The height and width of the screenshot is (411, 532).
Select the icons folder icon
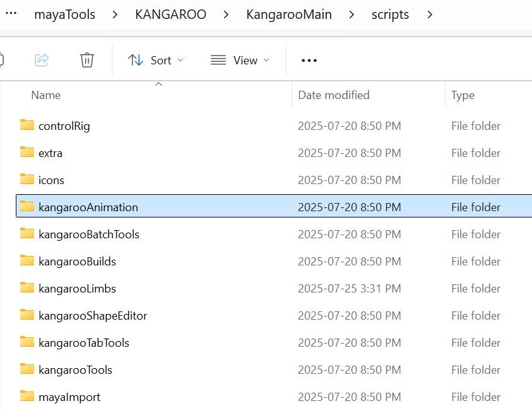[x=27, y=179]
